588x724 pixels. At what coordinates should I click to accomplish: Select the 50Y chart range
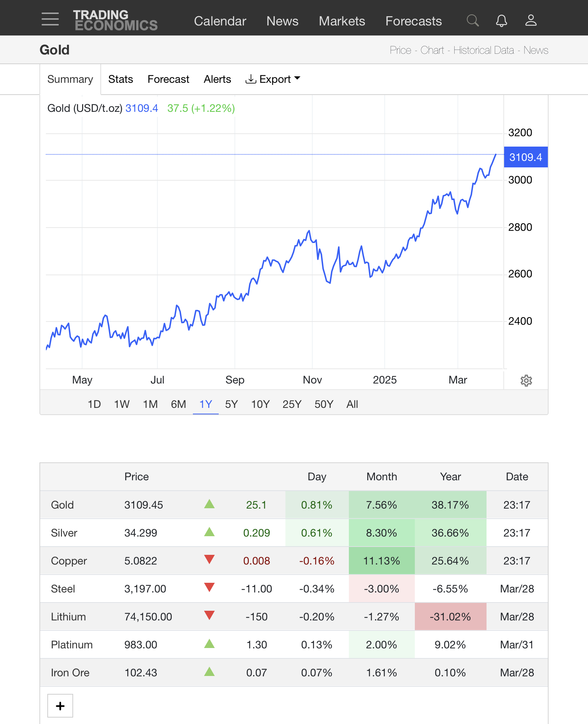(x=324, y=404)
